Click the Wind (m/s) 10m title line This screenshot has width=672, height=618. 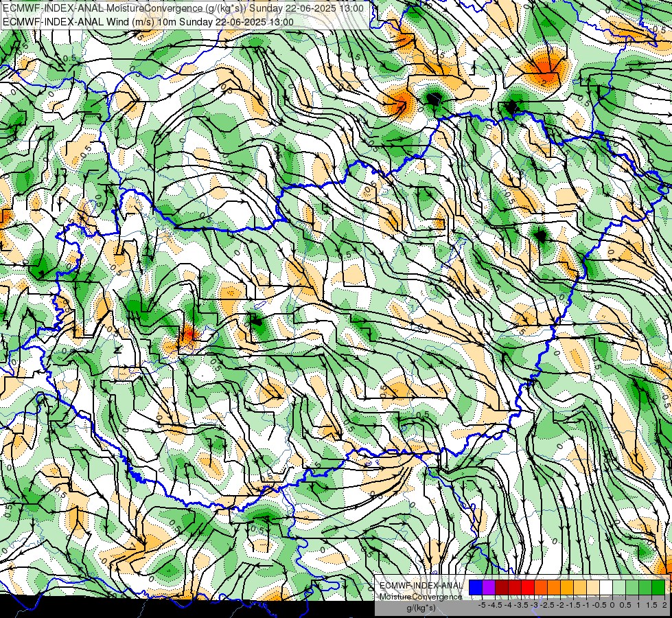[x=148, y=22]
